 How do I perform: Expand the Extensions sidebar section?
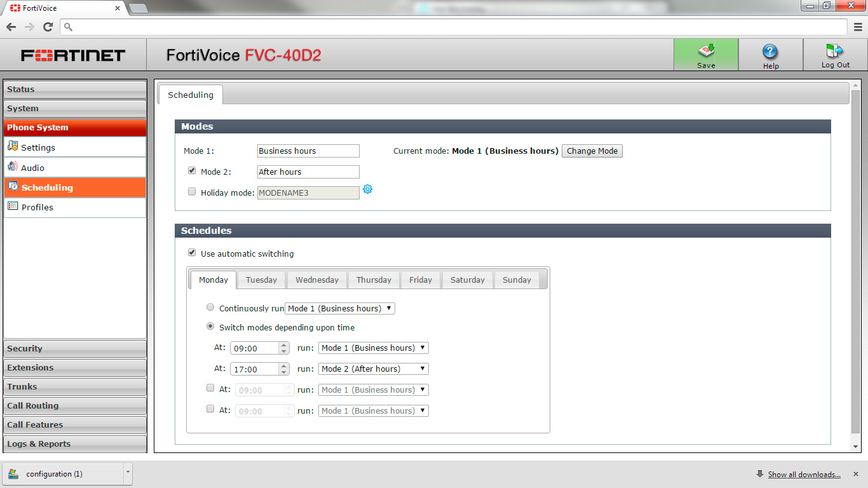coord(75,368)
